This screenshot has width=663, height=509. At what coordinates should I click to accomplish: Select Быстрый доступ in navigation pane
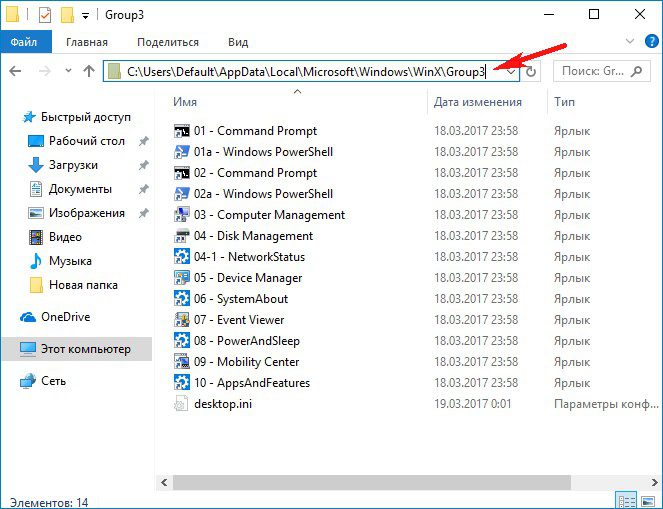coord(85,117)
